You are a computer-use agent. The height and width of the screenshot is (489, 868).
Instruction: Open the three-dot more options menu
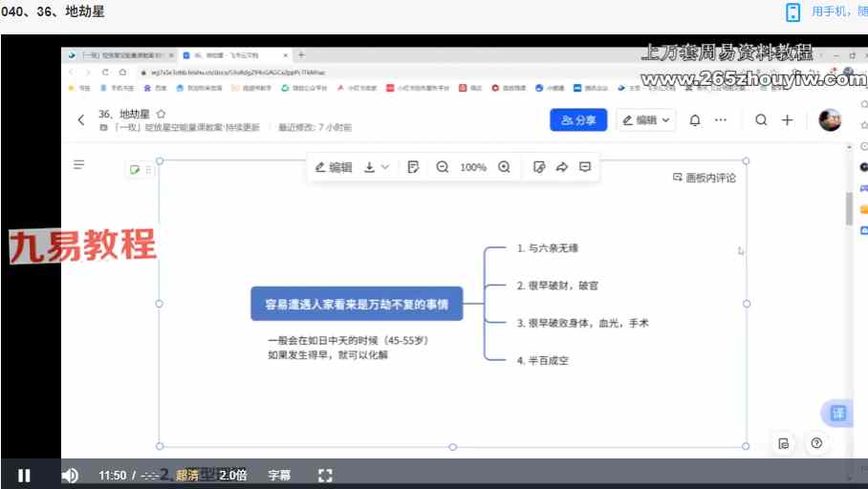pos(721,120)
